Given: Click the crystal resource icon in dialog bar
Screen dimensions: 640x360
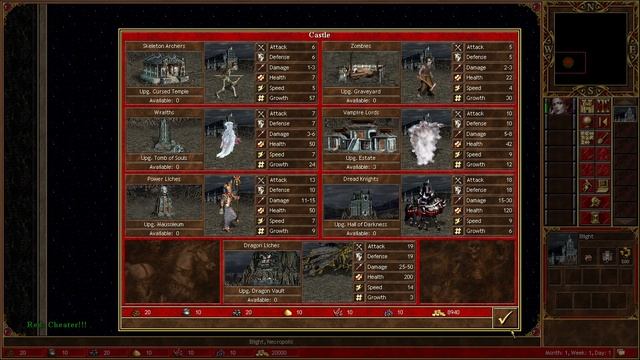Looking at the screenshot, I should 338,313.
